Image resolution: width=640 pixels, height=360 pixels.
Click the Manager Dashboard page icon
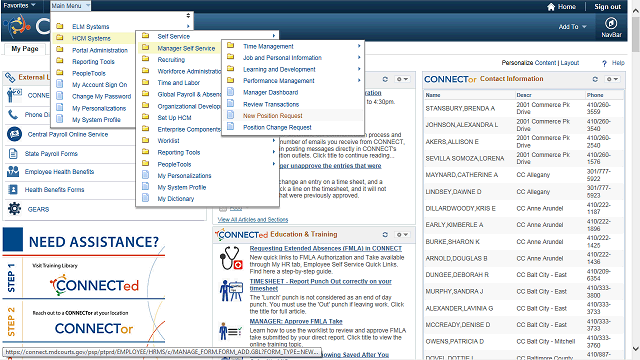coord(230,92)
